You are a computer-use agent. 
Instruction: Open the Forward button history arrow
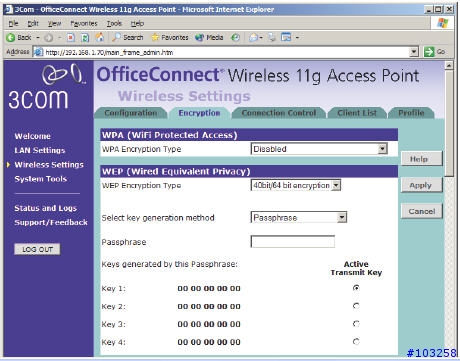[60, 38]
